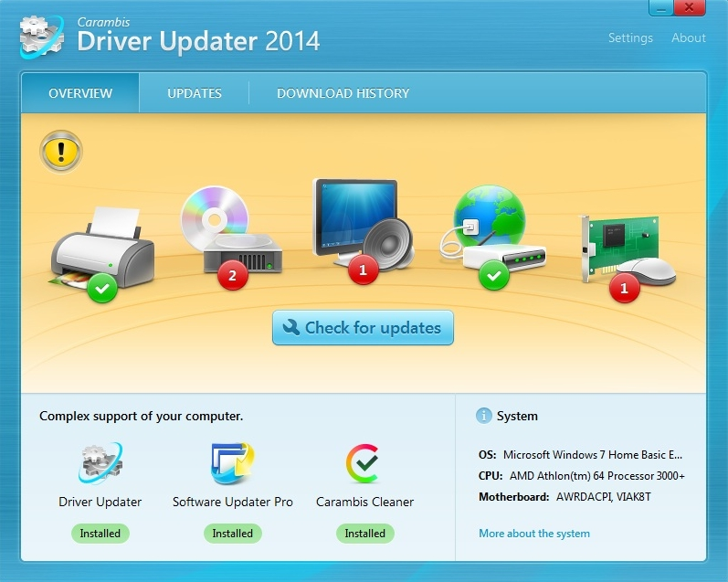
Task: Click the Carambis Driver Updater gear logo
Action: pos(42,37)
